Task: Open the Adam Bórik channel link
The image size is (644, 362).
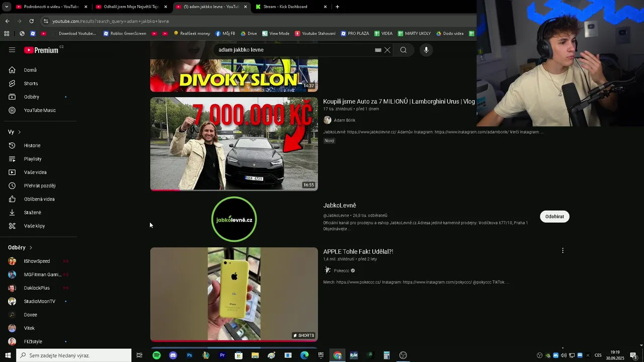Action: click(344, 120)
